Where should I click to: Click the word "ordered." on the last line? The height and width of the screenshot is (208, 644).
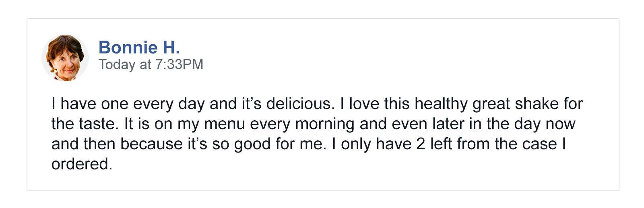click(x=82, y=164)
